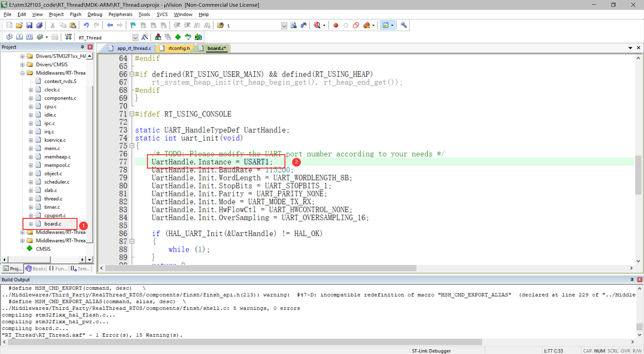The image size is (644, 354).
Task: Expand the Drivers/CMSIS folder
Action: click(22, 65)
